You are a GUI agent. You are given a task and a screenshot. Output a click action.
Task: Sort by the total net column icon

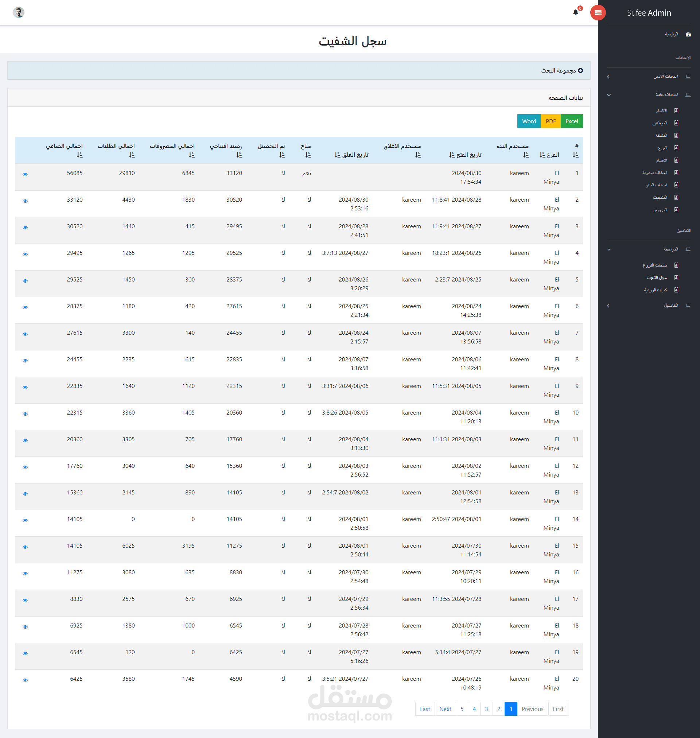tap(79, 155)
